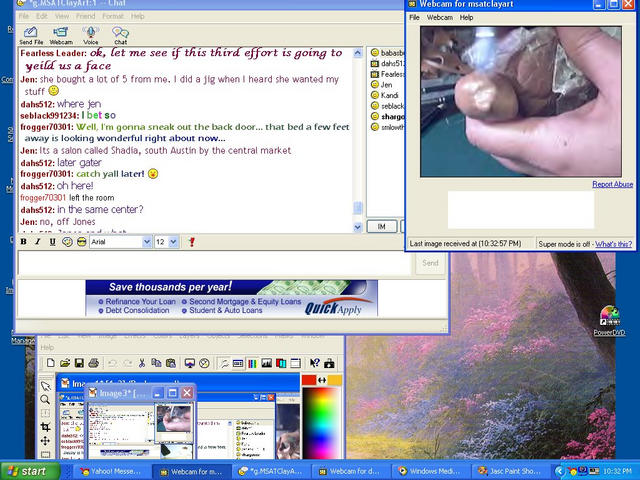This screenshot has height=480, width=640.
Task: Click the chat message input field
Action: pyautogui.click(x=215, y=263)
